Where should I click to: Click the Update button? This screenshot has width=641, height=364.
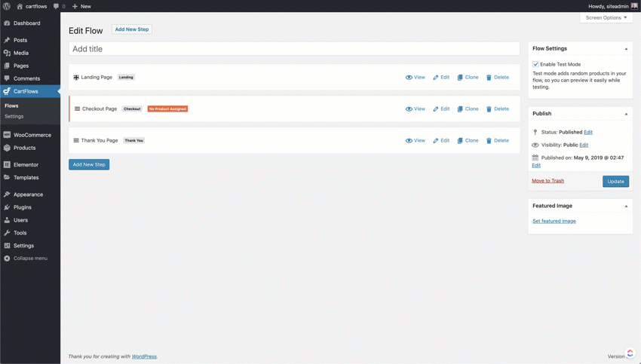[x=615, y=182]
